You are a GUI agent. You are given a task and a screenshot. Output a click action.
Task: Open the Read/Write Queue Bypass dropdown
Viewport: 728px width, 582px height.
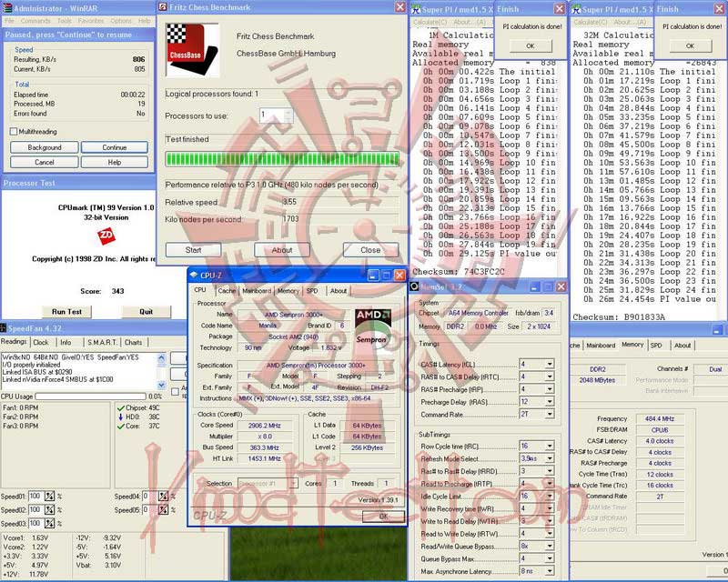tap(550, 547)
